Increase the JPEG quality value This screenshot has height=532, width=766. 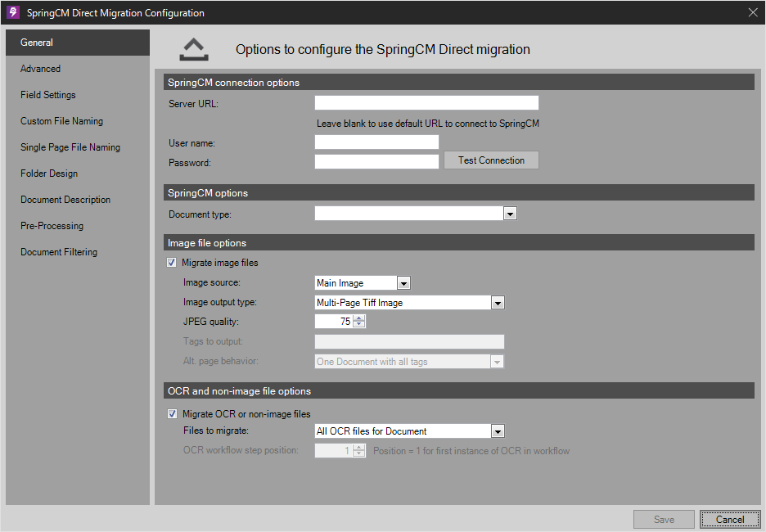(x=359, y=318)
